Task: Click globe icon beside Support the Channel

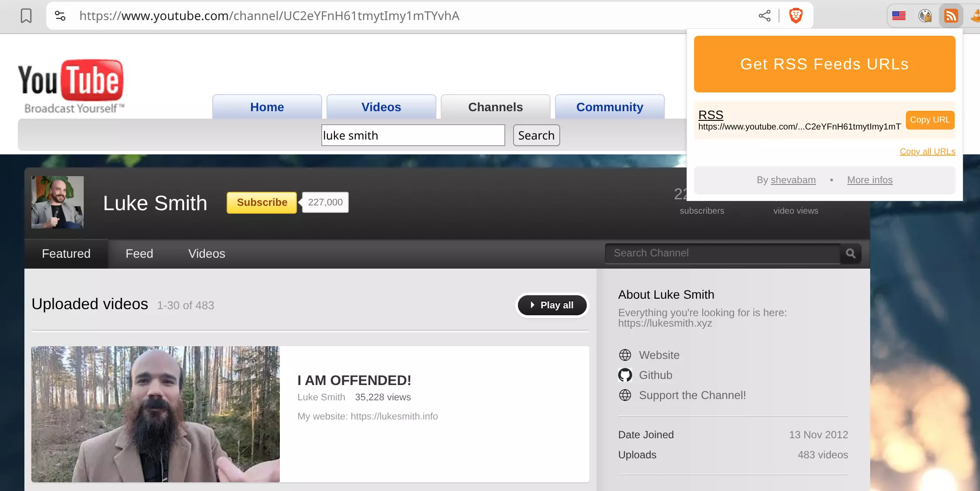Action: coord(625,395)
